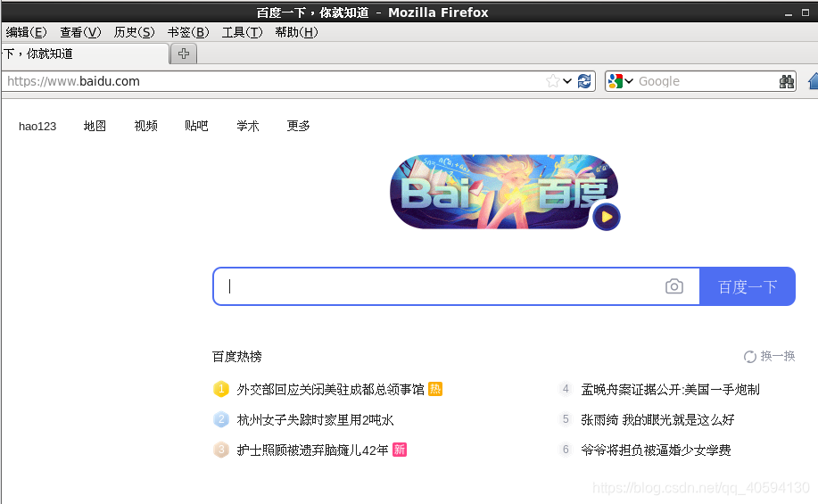This screenshot has width=818, height=504.
Task: Click the bookmark star icon in the address bar
Action: pyautogui.click(x=552, y=81)
